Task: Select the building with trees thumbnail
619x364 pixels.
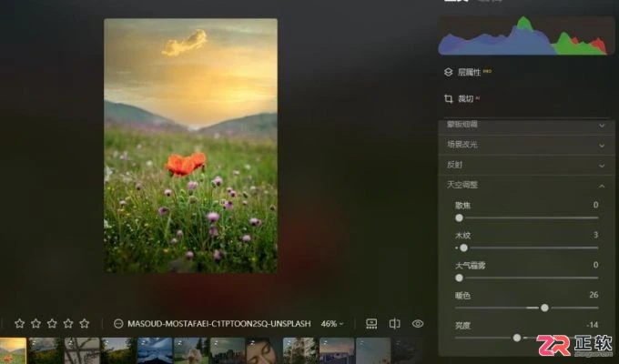Action: click(300, 350)
